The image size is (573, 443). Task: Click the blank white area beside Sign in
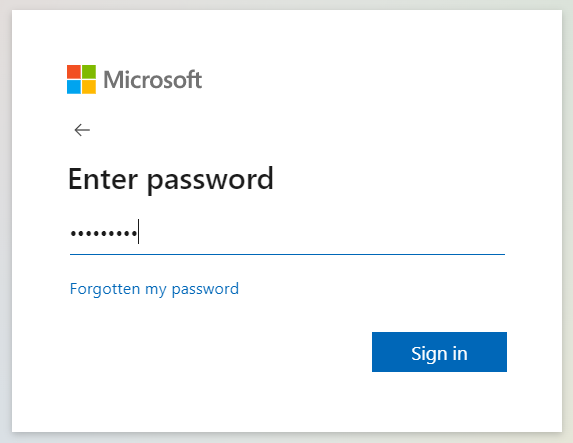tap(219, 352)
